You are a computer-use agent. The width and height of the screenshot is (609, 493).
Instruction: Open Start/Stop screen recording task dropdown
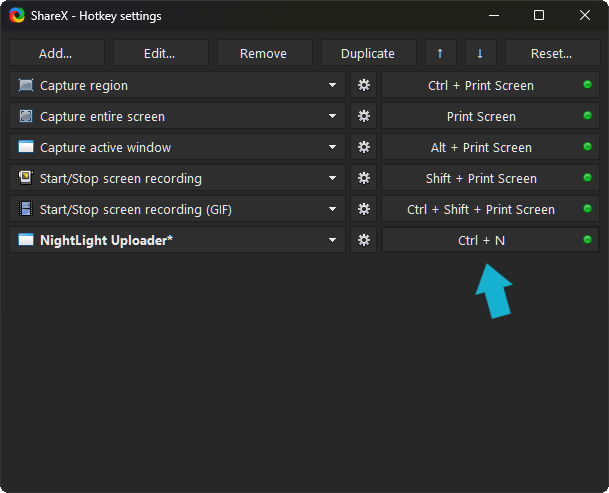[x=332, y=179]
